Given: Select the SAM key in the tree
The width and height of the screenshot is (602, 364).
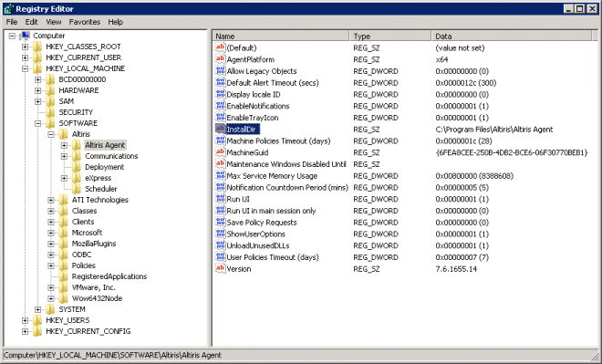Looking at the screenshot, I should point(66,101).
